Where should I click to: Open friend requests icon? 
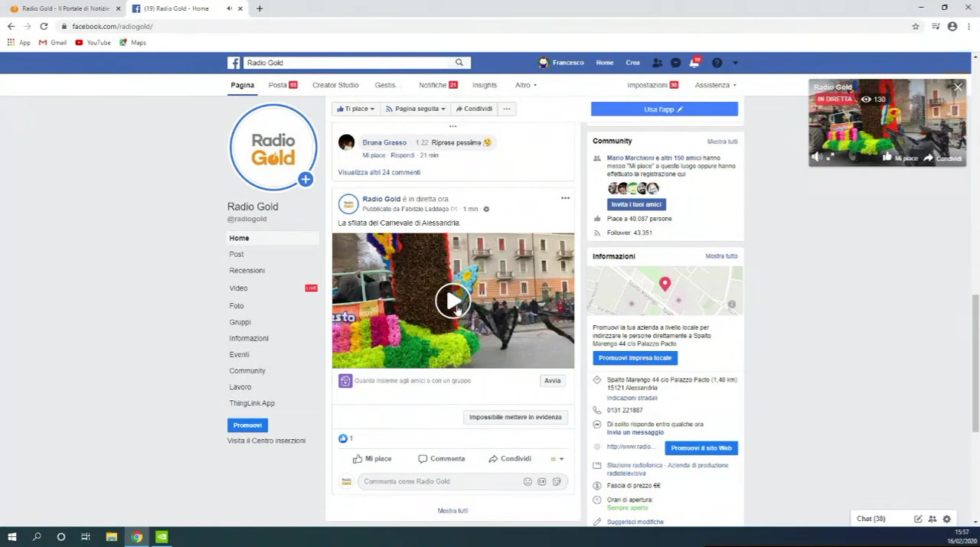(657, 63)
